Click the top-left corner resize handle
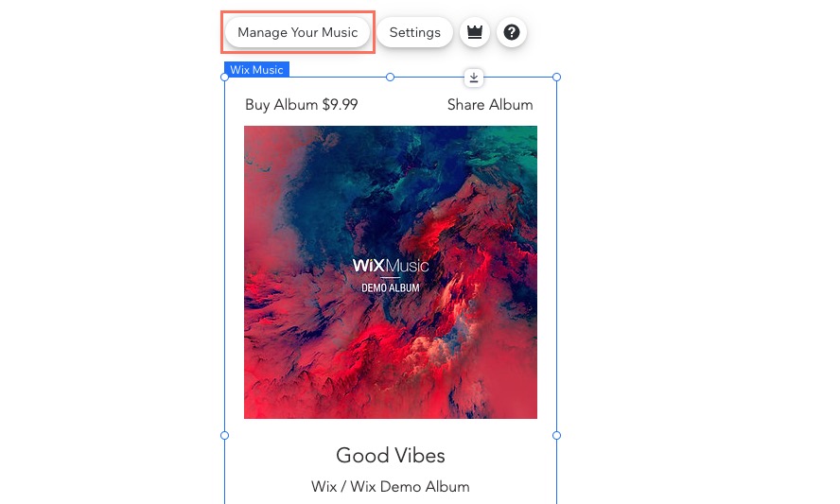840x504 pixels. point(224,78)
